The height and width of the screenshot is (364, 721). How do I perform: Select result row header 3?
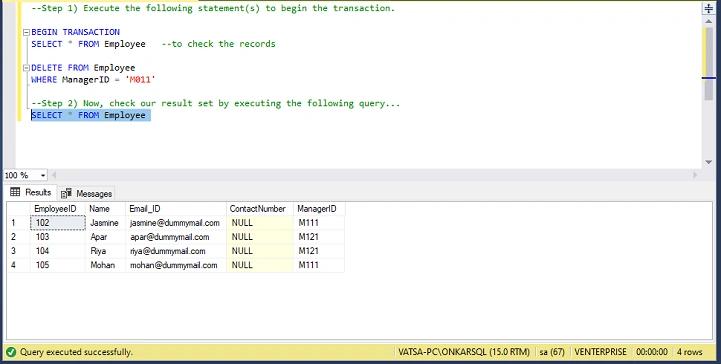(18, 251)
